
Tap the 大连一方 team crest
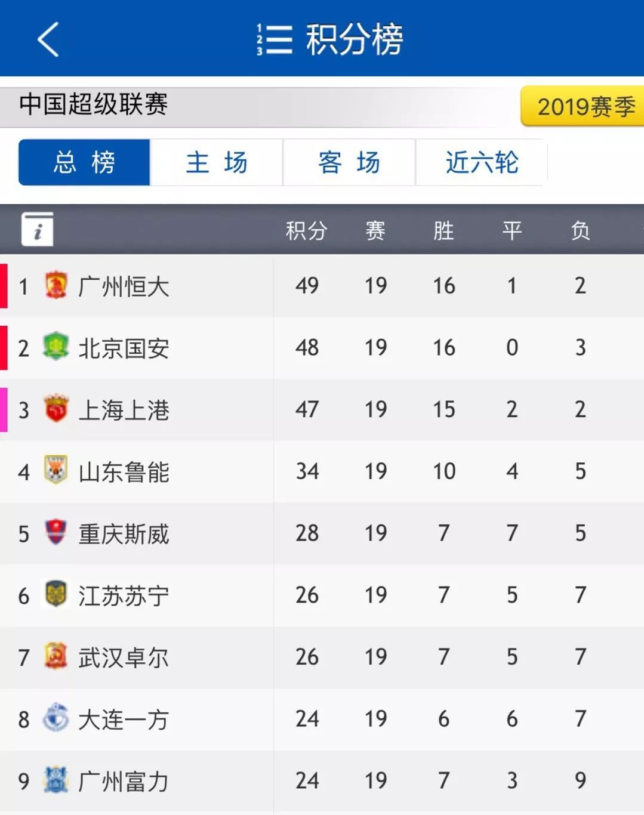(56, 718)
